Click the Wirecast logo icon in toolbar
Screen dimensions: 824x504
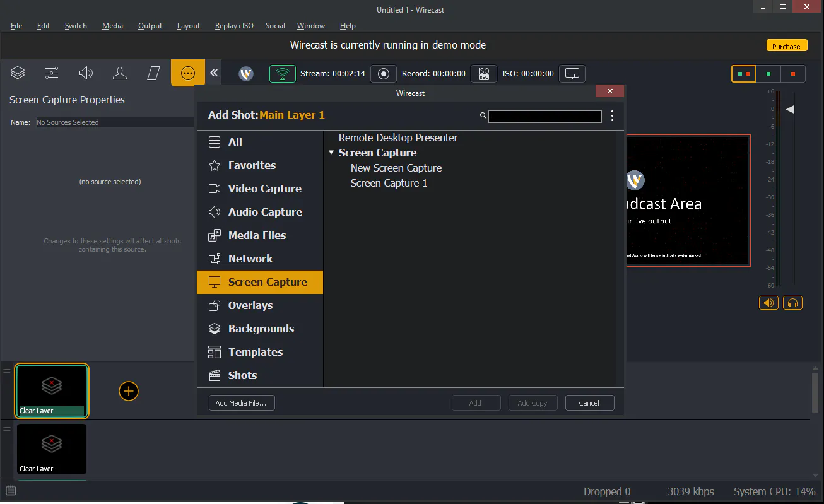tap(246, 74)
